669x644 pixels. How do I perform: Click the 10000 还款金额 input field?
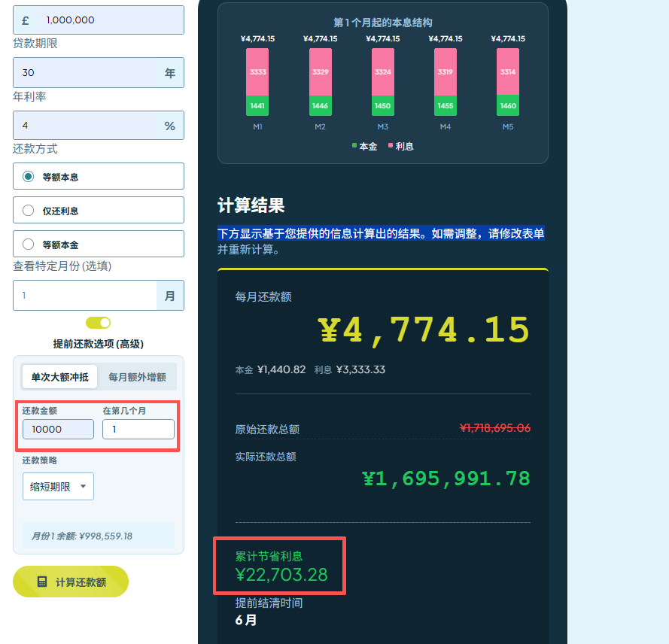[x=58, y=429]
